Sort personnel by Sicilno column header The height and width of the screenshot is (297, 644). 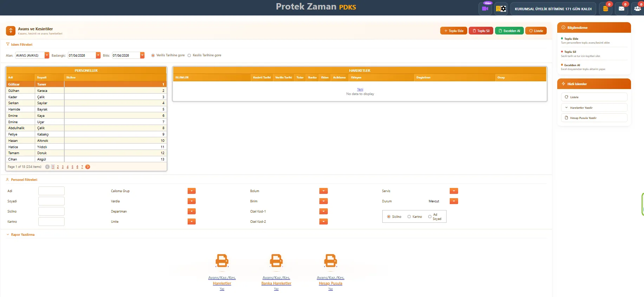pos(115,77)
